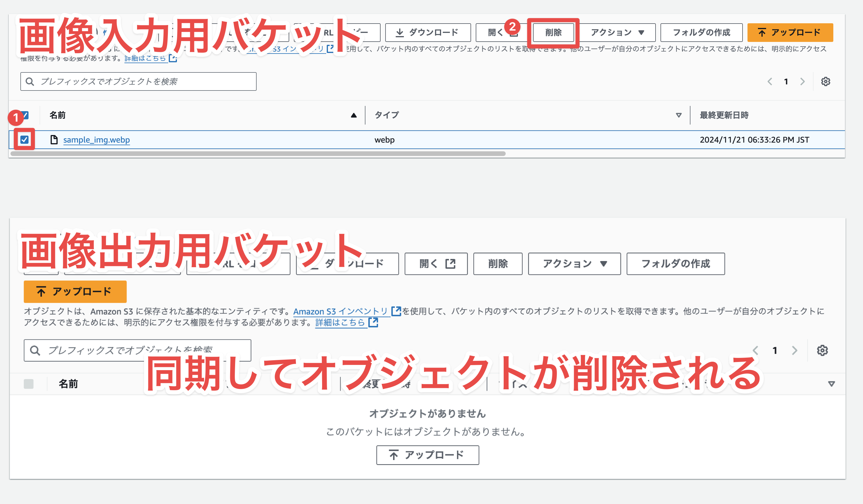This screenshot has width=863, height=504.
Task: Click the last modified column header
Action: click(724, 115)
